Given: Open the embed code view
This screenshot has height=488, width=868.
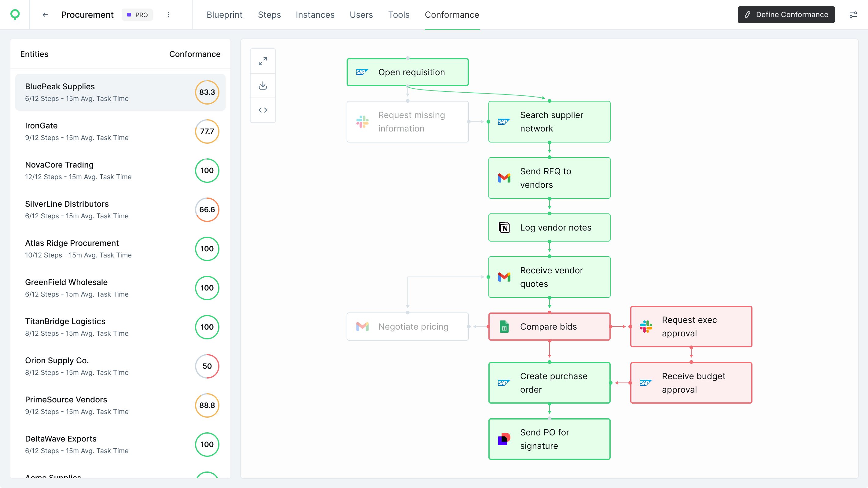Looking at the screenshot, I should pos(263,110).
